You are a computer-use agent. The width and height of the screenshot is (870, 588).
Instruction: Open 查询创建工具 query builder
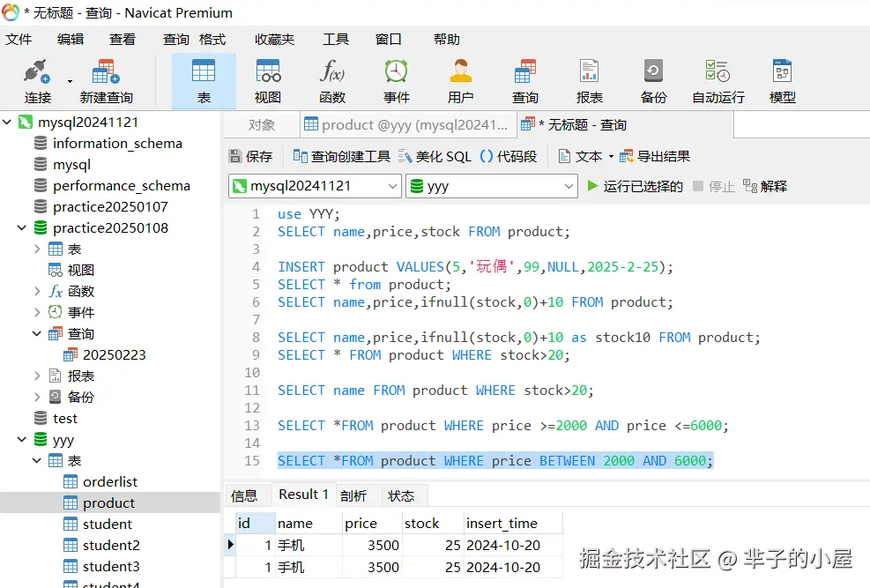coord(341,156)
